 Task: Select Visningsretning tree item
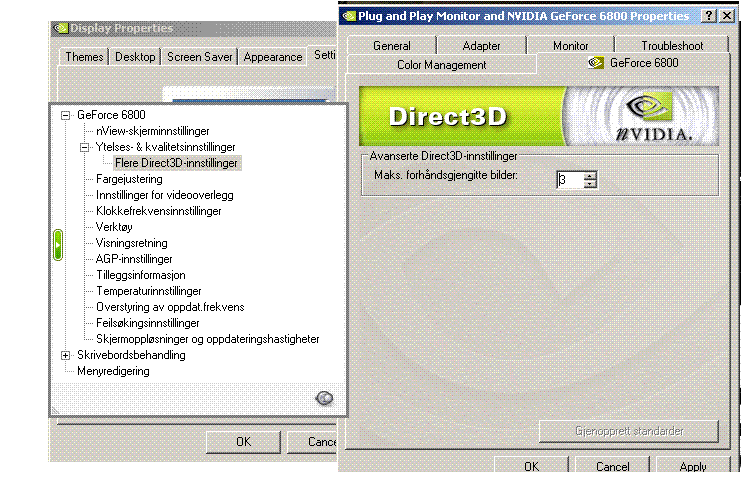tap(132, 243)
